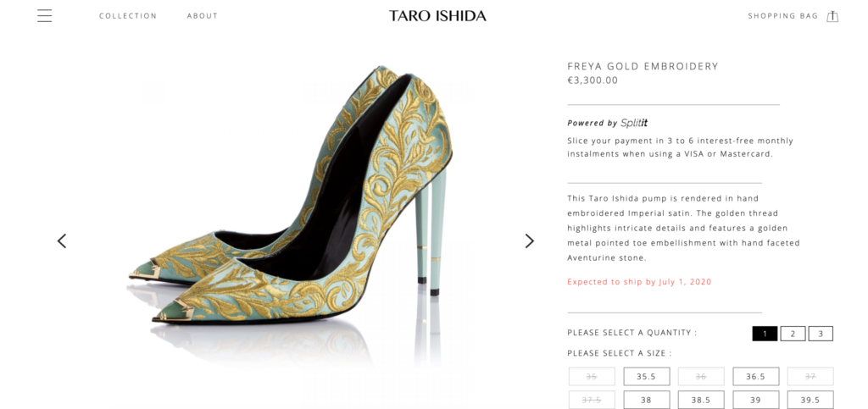The image size is (868, 409).
Task: Open the hamburger menu icon
Action: pos(45,15)
